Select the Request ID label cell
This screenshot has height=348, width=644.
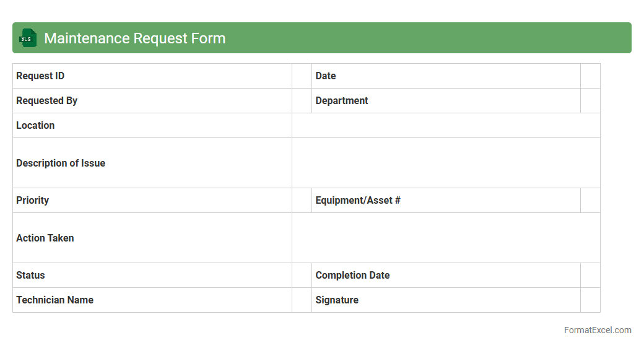click(152, 76)
